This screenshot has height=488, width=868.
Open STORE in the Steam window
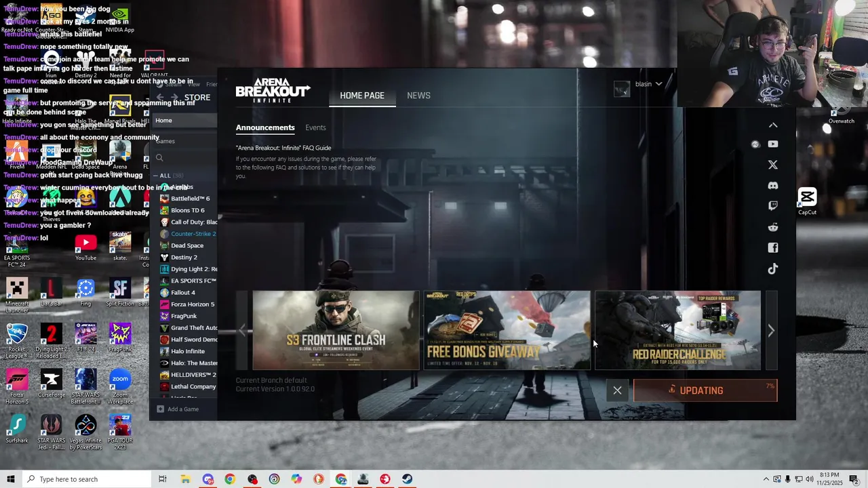click(197, 98)
